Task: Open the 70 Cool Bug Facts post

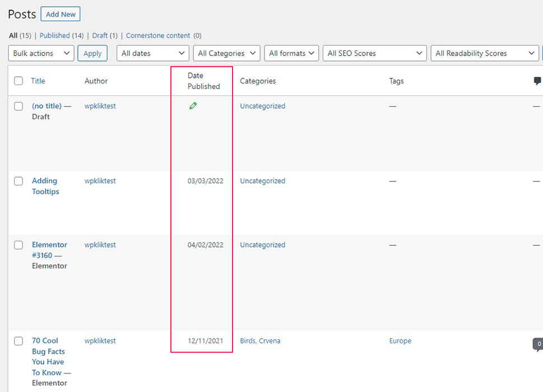Action: [x=49, y=357]
